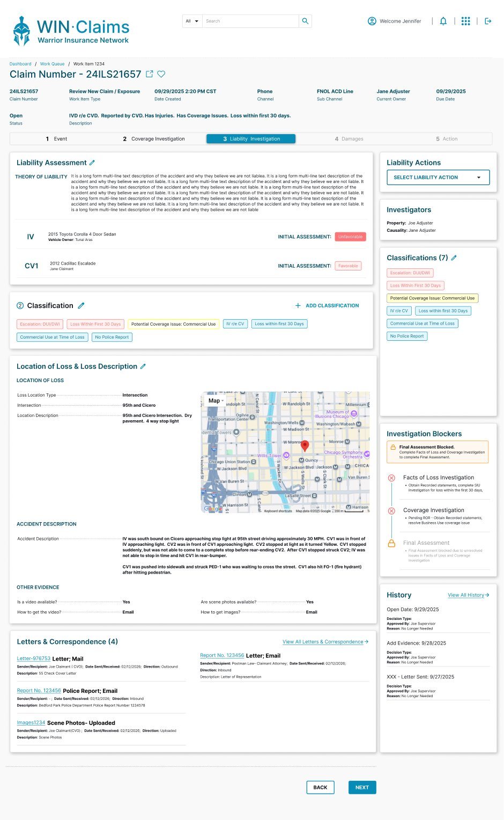Click the Facts of Loss blocked icon

click(391, 478)
